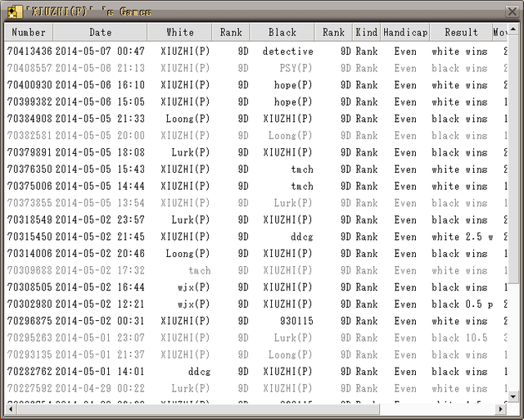Sort by the White column header
524x420 pixels.
pos(179,33)
